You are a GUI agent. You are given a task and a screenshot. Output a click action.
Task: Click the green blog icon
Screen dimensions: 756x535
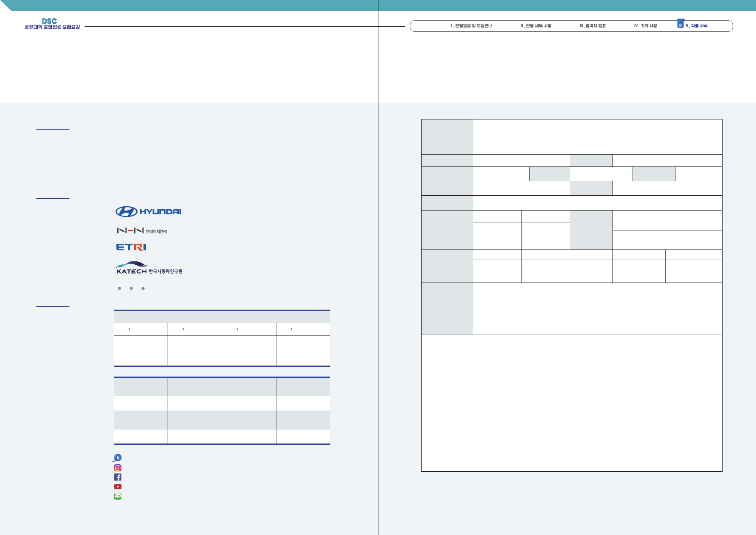118,496
